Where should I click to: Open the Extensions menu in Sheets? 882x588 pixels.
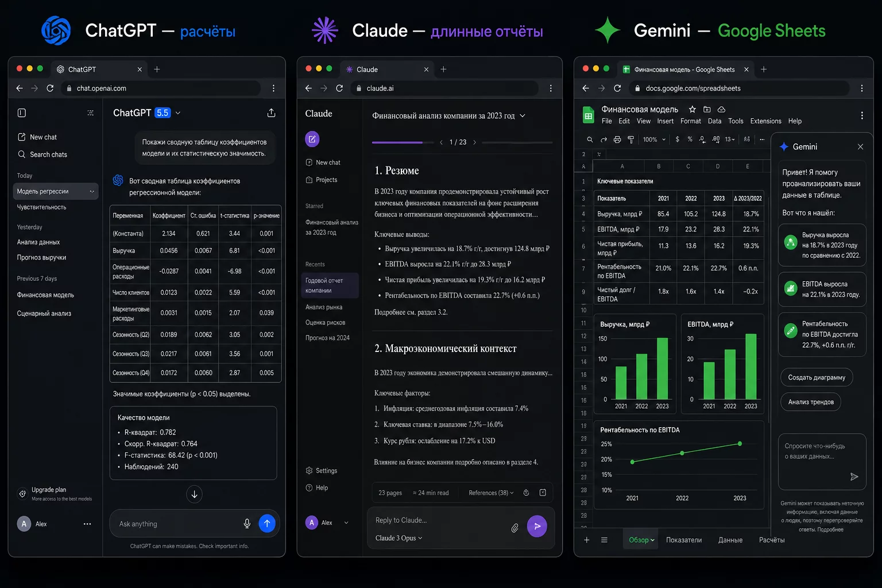point(765,121)
